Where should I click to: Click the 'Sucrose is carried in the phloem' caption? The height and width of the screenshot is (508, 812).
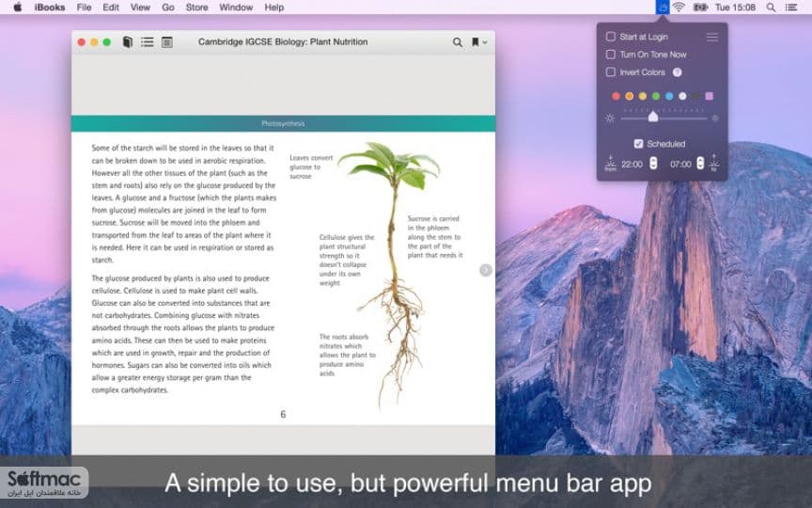pos(435,237)
